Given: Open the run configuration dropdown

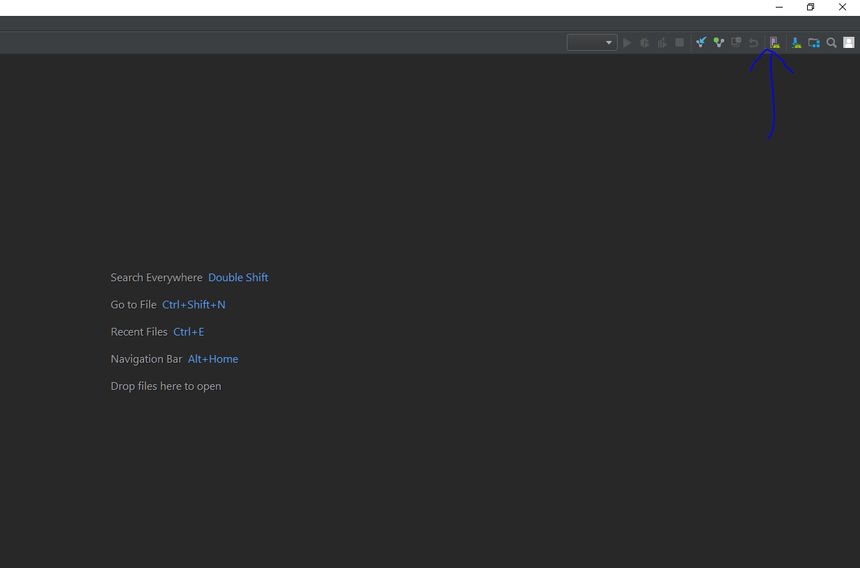Looking at the screenshot, I should point(592,43).
